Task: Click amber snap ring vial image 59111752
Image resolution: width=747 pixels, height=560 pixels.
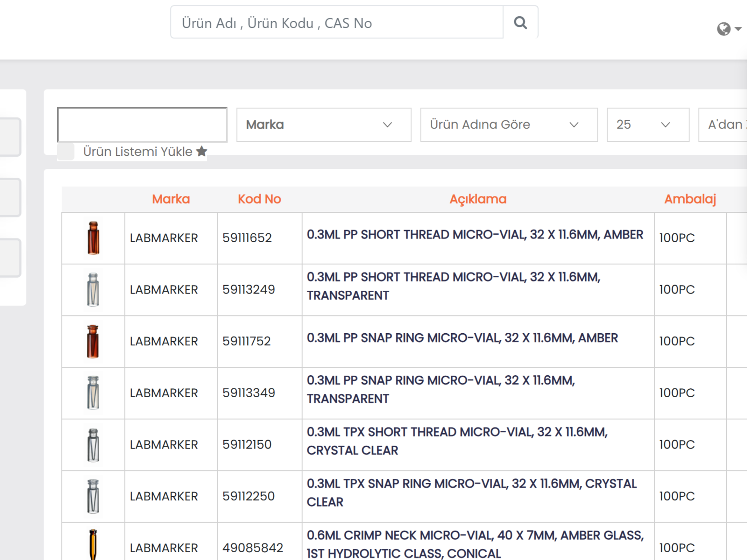Action: (x=93, y=341)
